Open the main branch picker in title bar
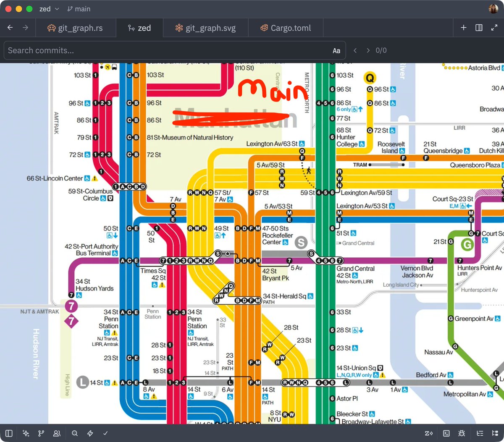The height and width of the screenshot is (442, 504). pos(79,9)
